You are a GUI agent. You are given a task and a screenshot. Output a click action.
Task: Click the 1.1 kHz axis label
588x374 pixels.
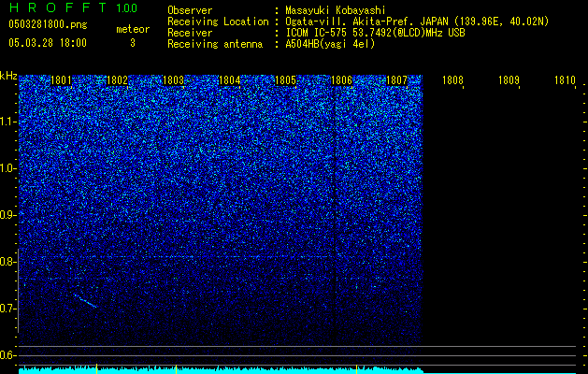[8, 122]
